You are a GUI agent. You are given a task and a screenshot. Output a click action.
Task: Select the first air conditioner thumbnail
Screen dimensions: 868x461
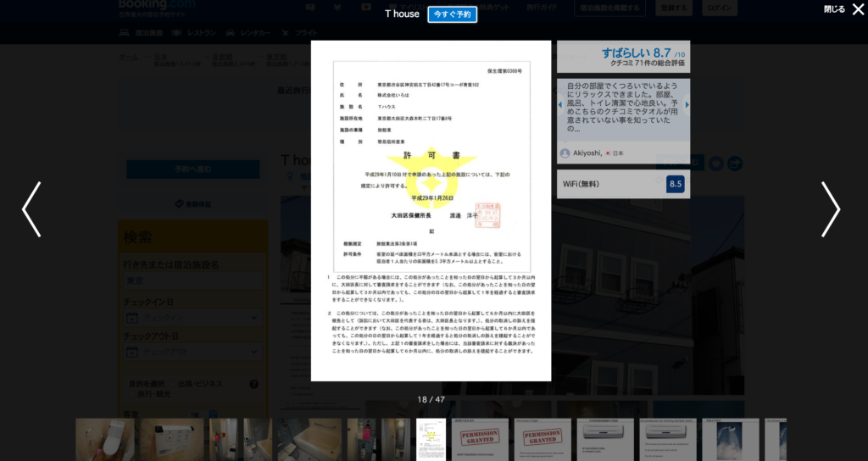(x=605, y=439)
